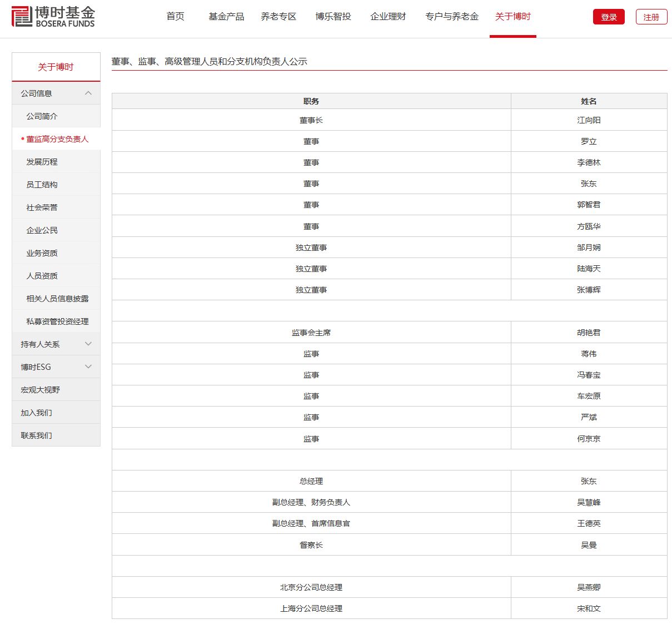Select the 关于博时 top navigation tab

pos(512,17)
